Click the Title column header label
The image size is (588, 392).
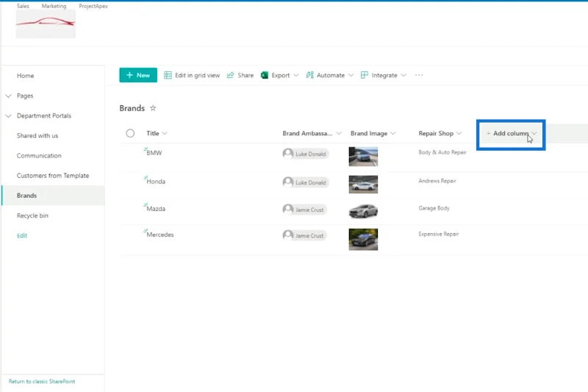coord(153,133)
